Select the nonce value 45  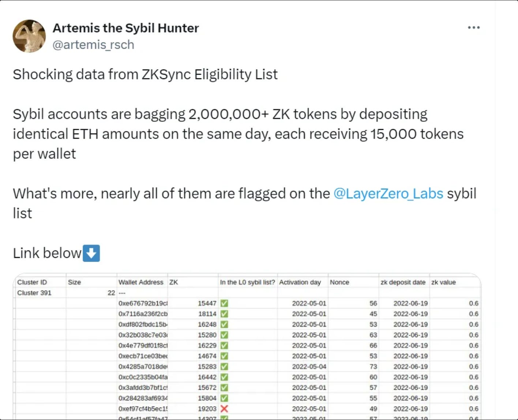pyautogui.click(x=373, y=314)
